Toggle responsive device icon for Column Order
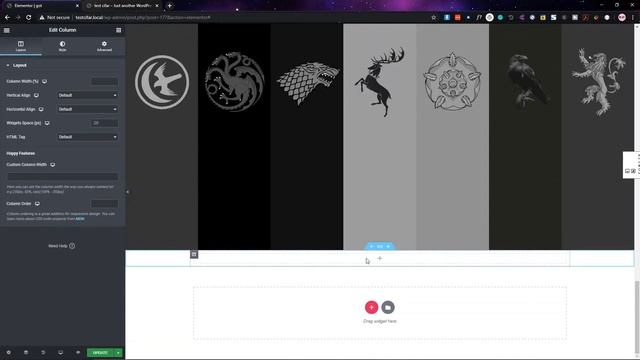Viewport: 640px width, 360px height. tap(37, 204)
